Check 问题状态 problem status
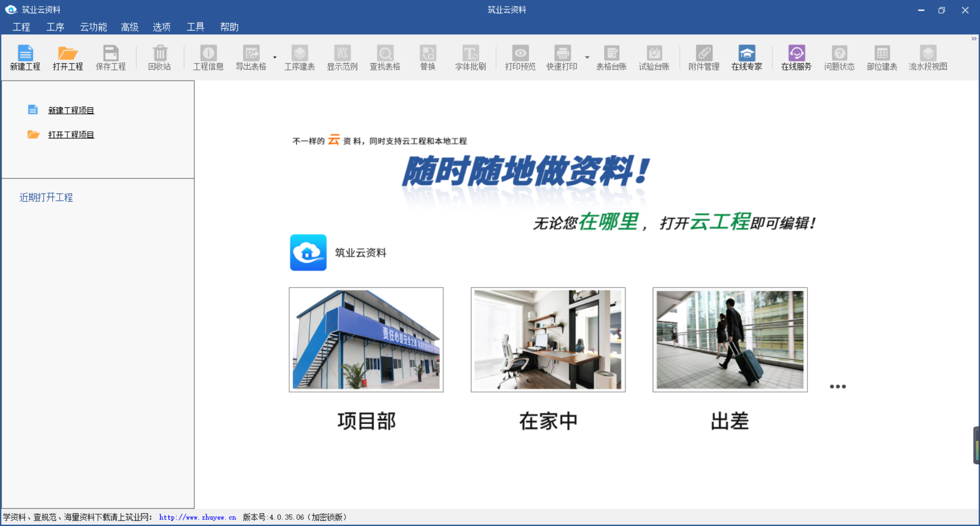Viewport: 980px width, 526px height. point(839,57)
